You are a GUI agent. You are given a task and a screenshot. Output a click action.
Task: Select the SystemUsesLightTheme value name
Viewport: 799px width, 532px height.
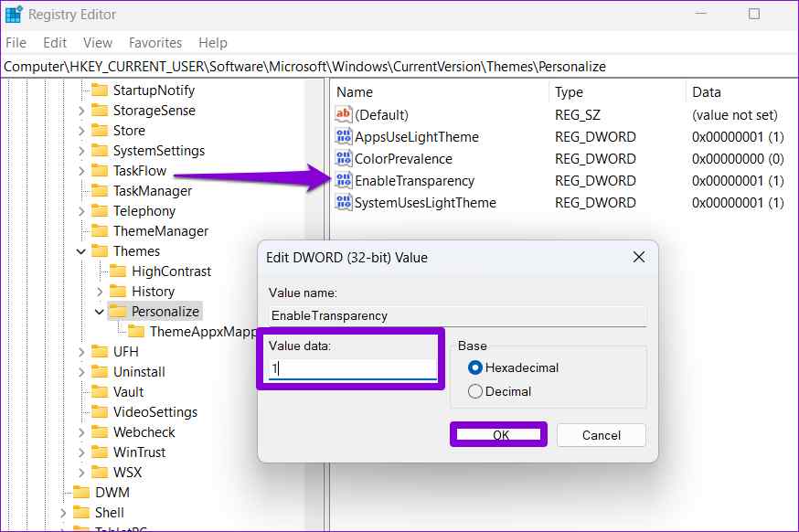(425, 203)
